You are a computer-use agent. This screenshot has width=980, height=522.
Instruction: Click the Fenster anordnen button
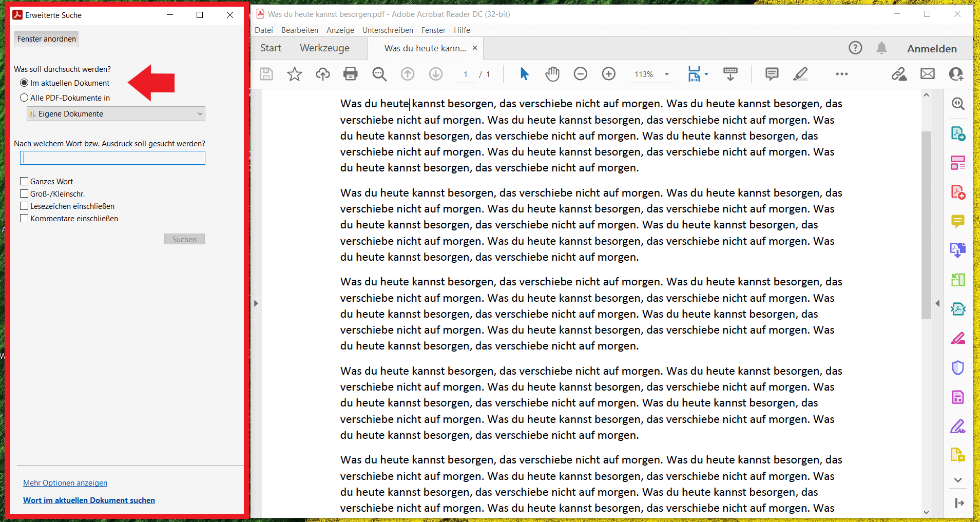coord(46,39)
